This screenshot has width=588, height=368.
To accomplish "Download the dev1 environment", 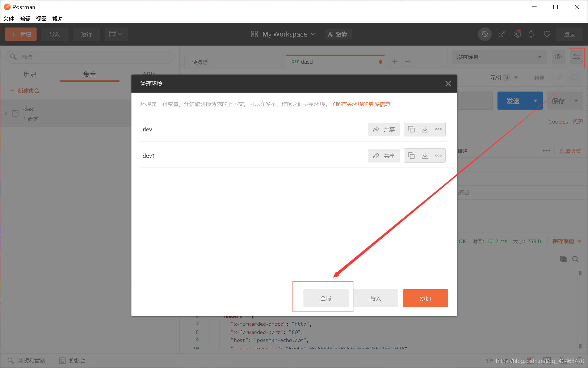I will pos(425,156).
